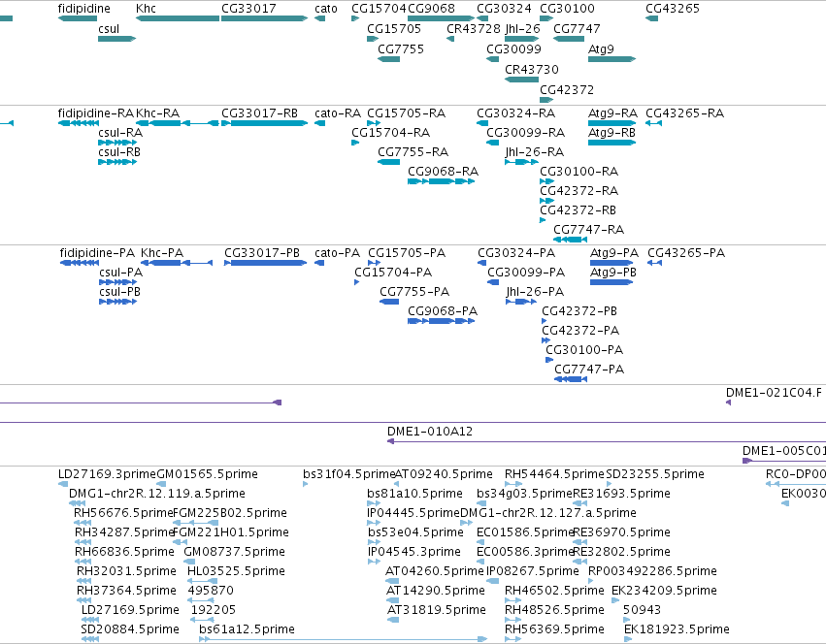This screenshot has width=826, height=644.
Task: Select the csul-PB protein feature
Action: pyautogui.click(x=118, y=302)
